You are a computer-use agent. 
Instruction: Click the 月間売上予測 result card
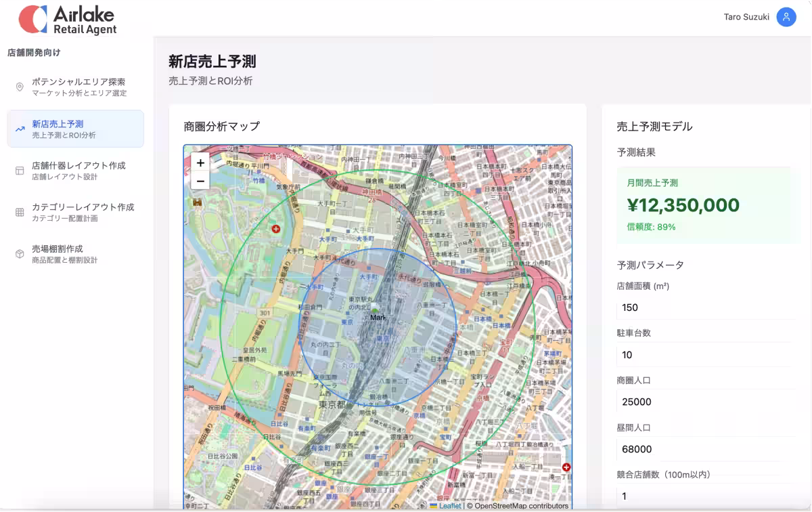coord(708,205)
